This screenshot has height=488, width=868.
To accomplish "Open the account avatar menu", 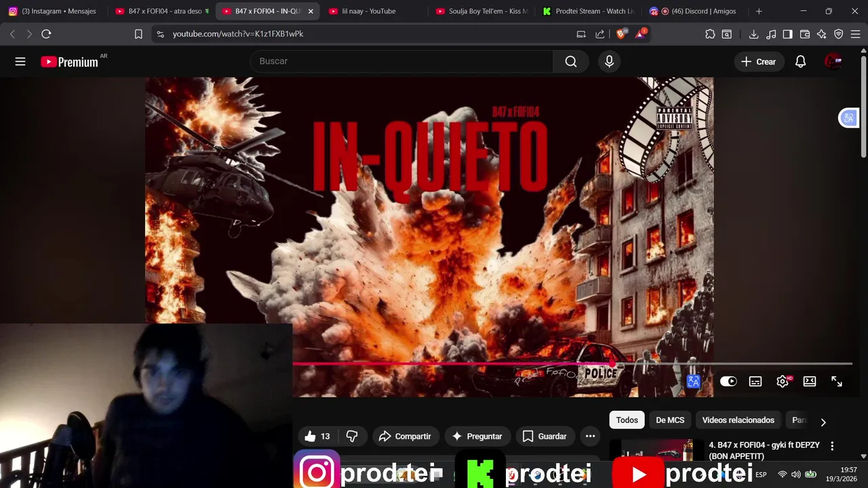I will click(833, 62).
